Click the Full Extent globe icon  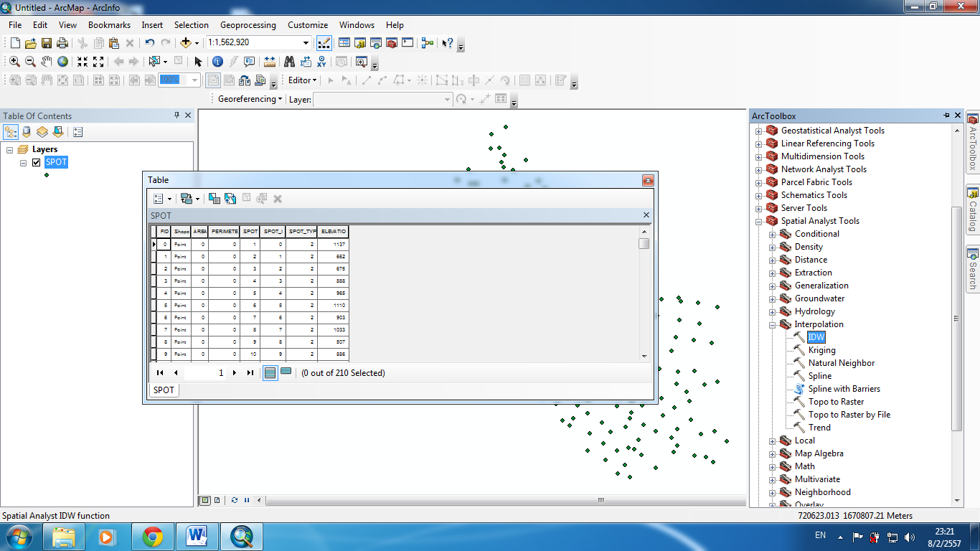pos(62,62)
